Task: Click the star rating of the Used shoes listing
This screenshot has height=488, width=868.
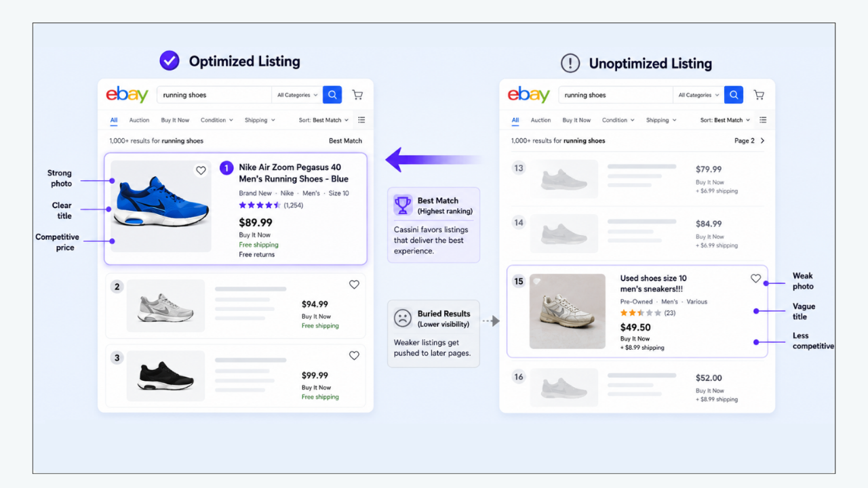Action: coord(641,313)
